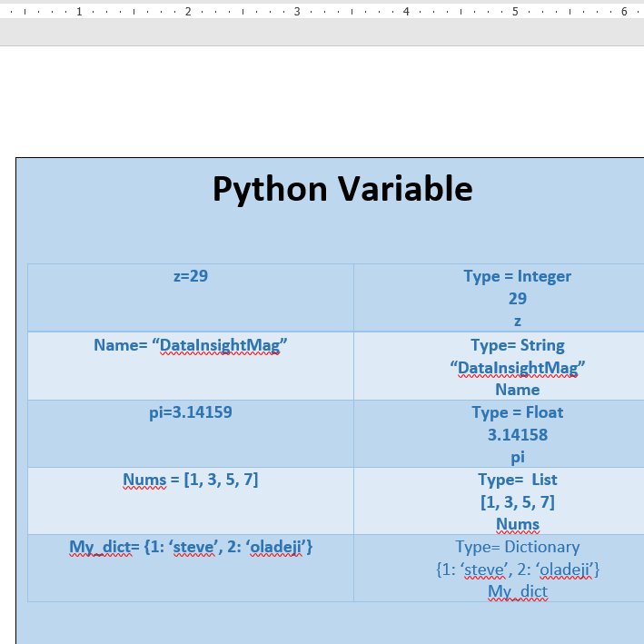This screenshot has height=644, width=644.
Task: Click the '29' value under Type = Integer
Action: 518,299
